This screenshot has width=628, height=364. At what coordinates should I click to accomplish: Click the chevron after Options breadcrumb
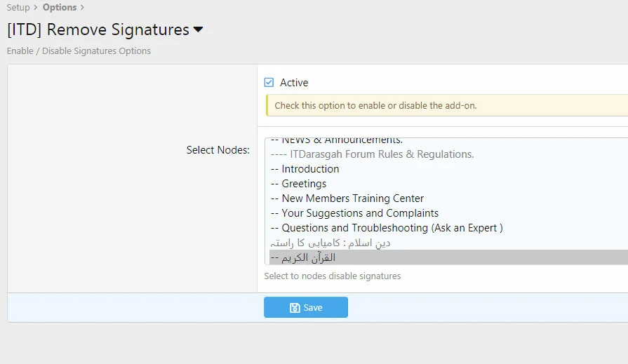pyautogui.click(x=82, y=8)
